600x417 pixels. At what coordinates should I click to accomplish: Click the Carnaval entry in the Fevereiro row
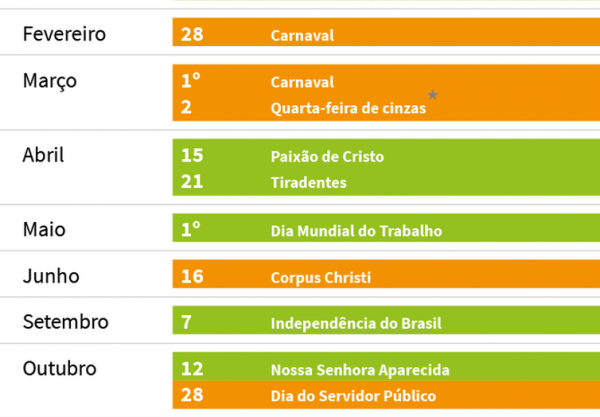tap(302, 35)
